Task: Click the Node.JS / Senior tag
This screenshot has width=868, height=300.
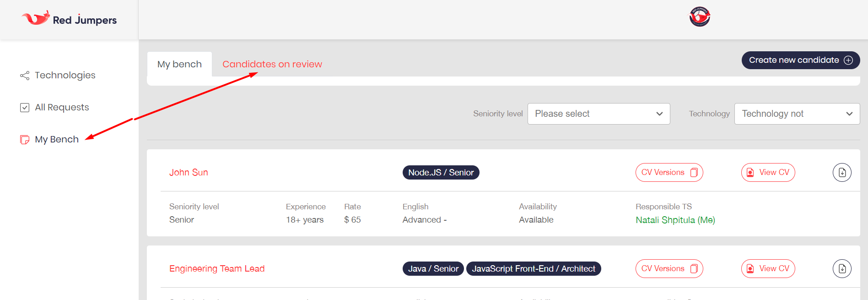Action: 441,173
